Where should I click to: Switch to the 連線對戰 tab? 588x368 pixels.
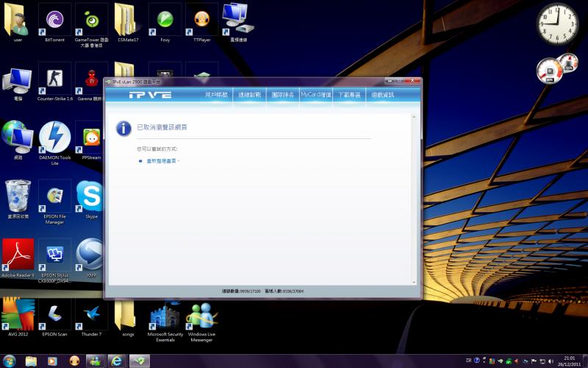[250, 95]
